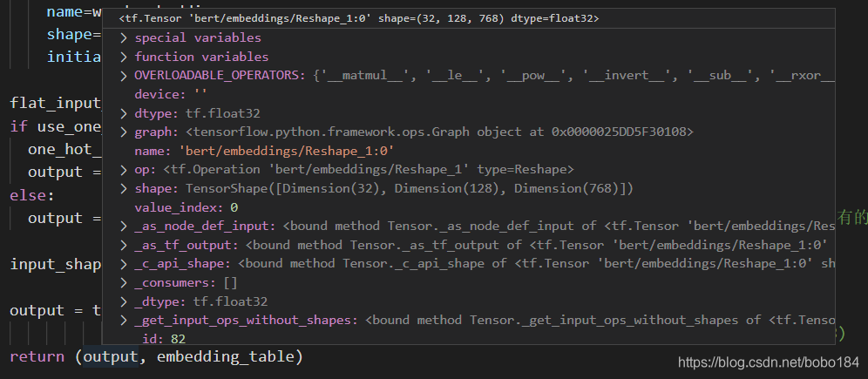The image size is (868, 379).
Task: Expand OVERLOADABLE_OPERATORS entry arrow
Action: click(x=124, y=76)
